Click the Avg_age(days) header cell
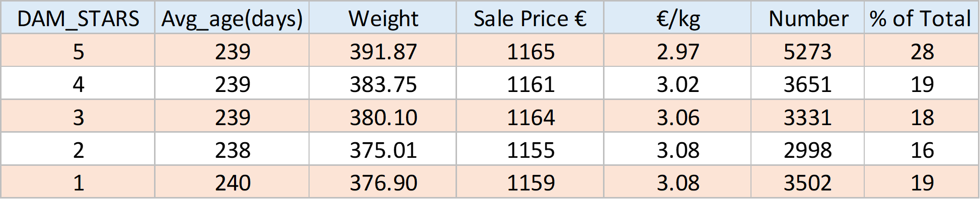 click(232, 18)
